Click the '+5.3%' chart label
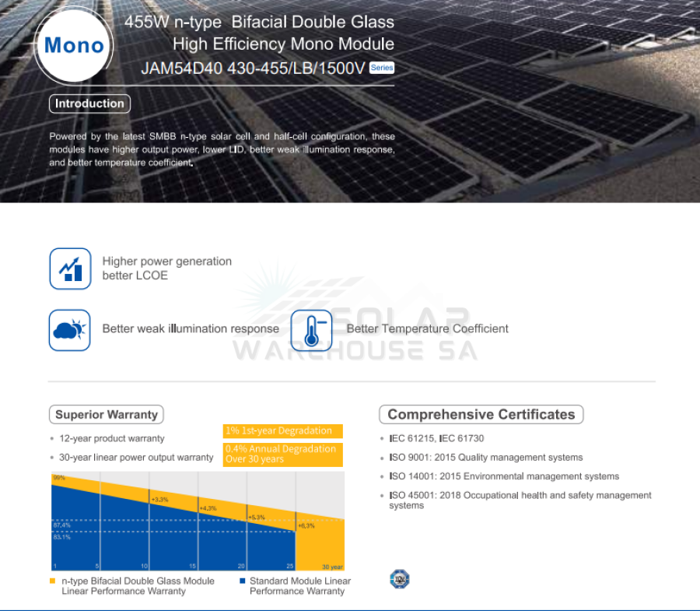 (x=256, y=517)
